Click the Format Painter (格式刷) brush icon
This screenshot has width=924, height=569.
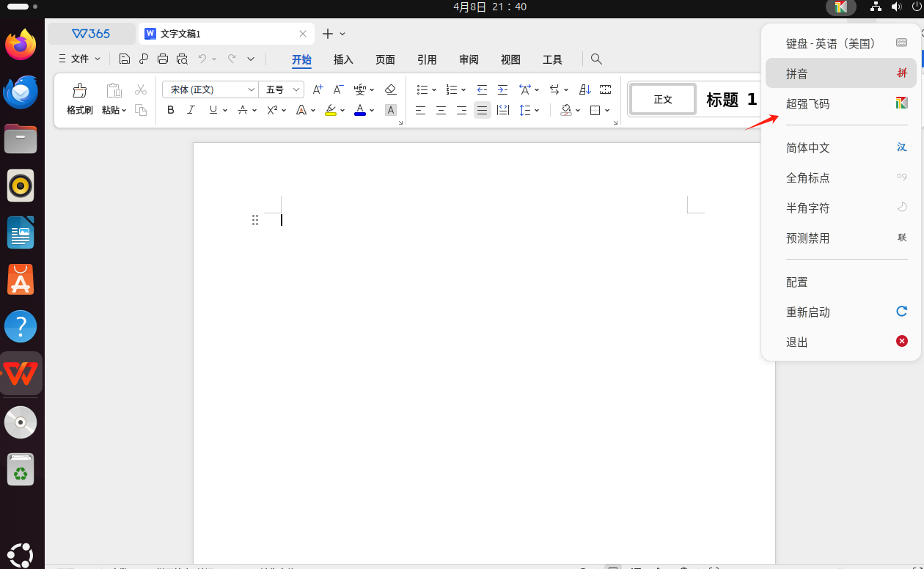[79, 90]
